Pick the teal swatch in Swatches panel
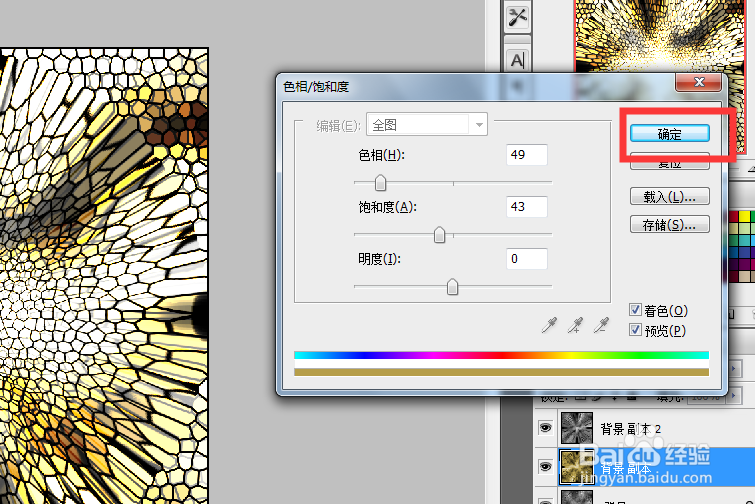 click(x=744, y=240)
